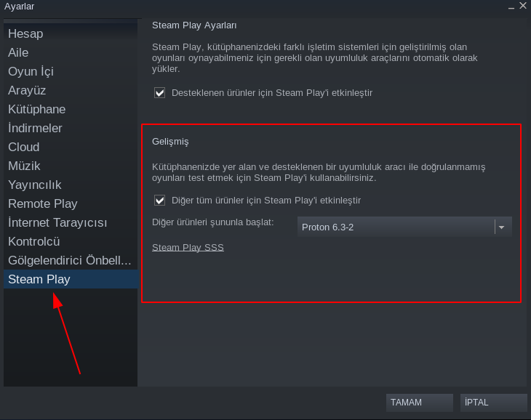Open the Hesap settings category
531x420 pixels.
[25, 34]
